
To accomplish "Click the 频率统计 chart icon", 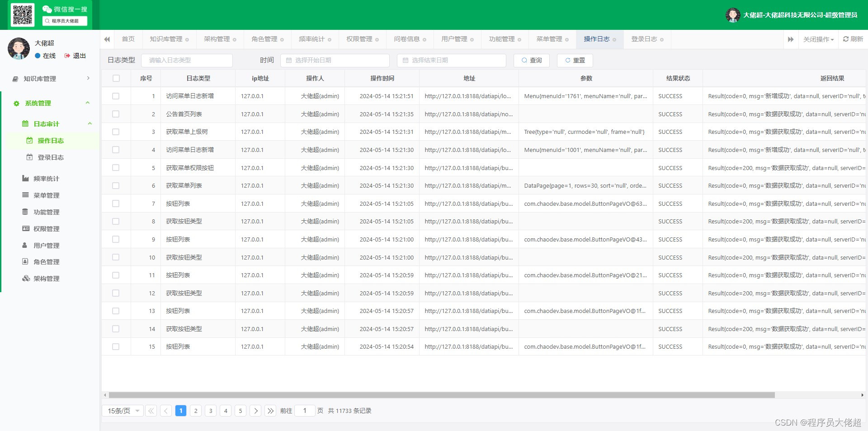I will (x=25, y=179).
